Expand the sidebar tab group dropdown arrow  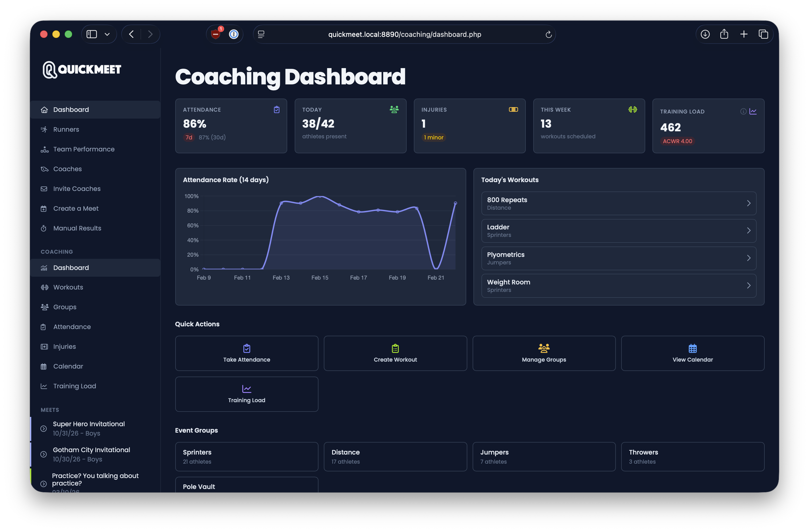tap(107, 34)
